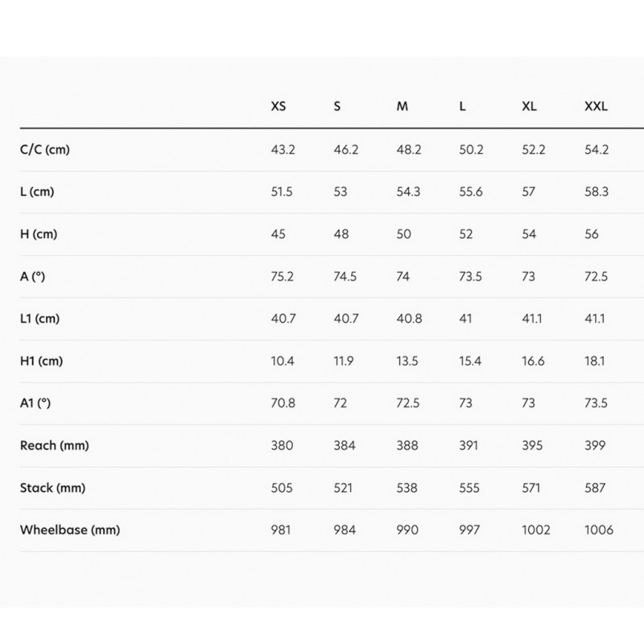Click the XL size column header

click(530, 107)
